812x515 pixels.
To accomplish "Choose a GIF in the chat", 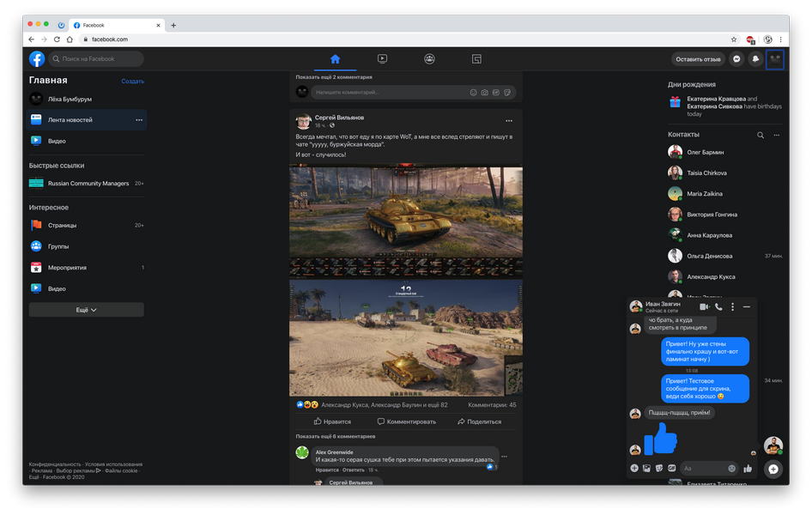I will (672, 469).
